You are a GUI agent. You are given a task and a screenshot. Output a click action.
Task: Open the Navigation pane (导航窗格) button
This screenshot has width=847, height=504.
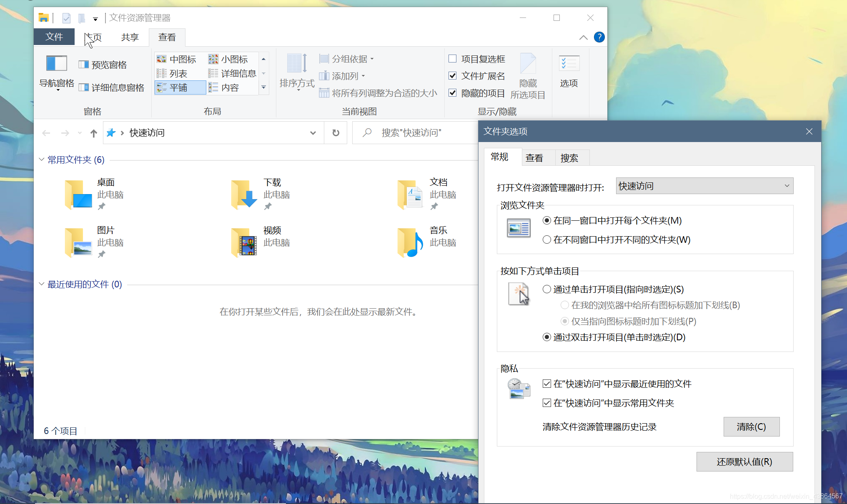(57, 72)
